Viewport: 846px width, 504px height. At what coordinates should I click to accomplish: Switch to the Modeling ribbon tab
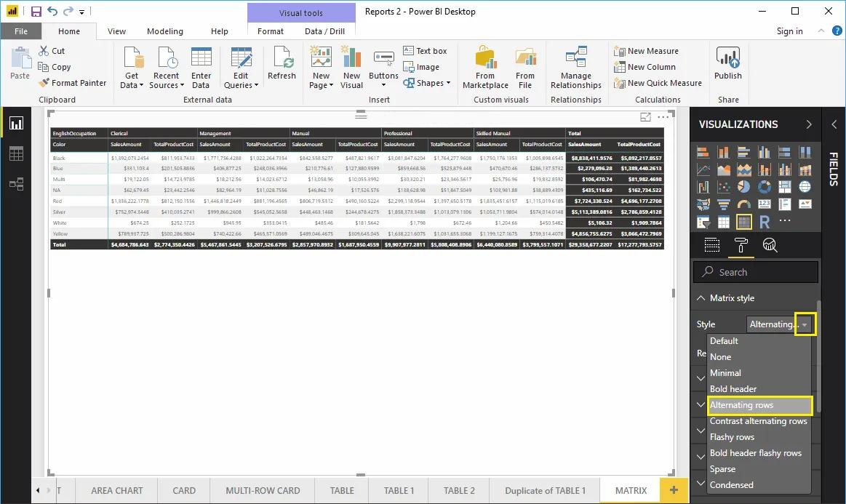[x=165, y=31]
